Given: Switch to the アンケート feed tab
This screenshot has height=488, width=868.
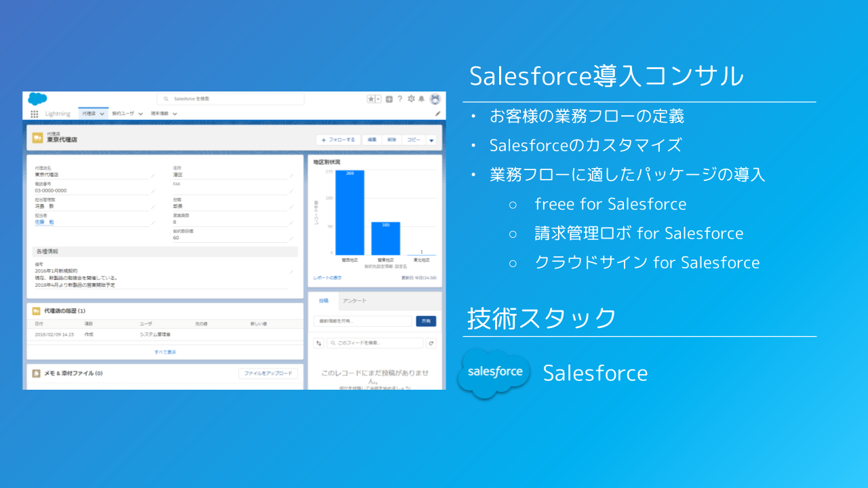Looking at the screenshot, I should pos(355,300).
